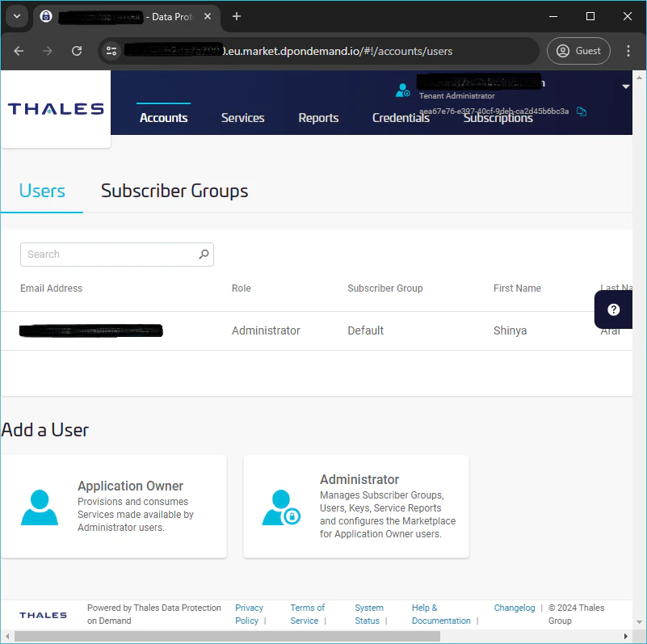Click the browser forward arrow
Screen dimensions: 647x644
[48, 51]
